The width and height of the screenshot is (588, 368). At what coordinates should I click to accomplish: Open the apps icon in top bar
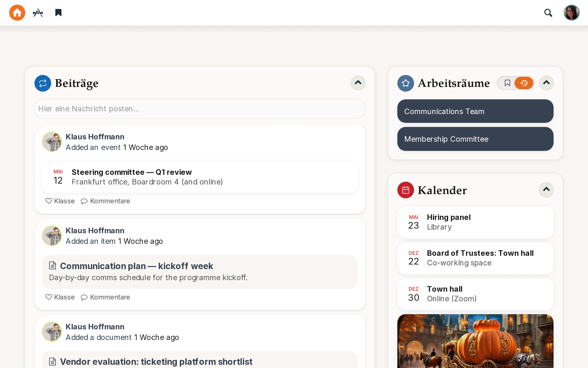tap(38, 13)
